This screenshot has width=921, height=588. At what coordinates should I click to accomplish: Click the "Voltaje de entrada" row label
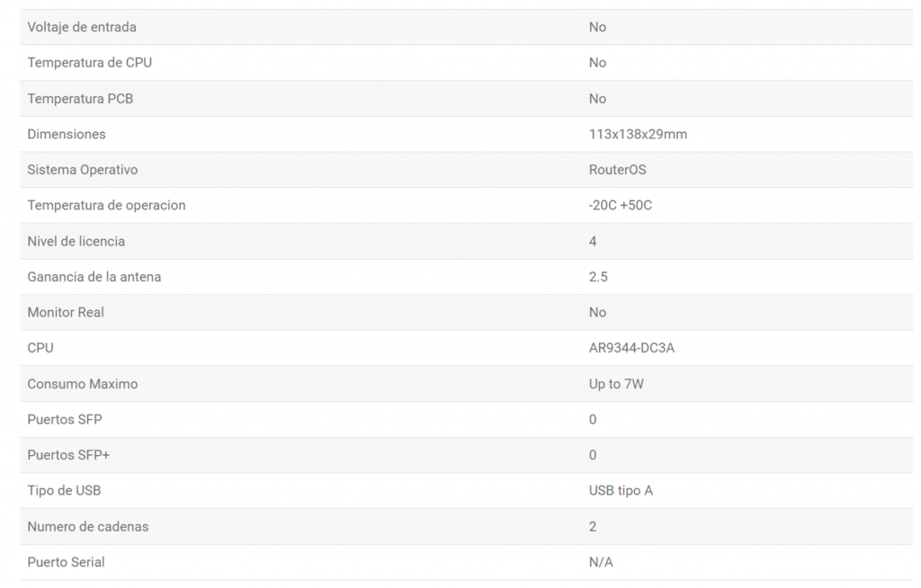pos(82,27)
